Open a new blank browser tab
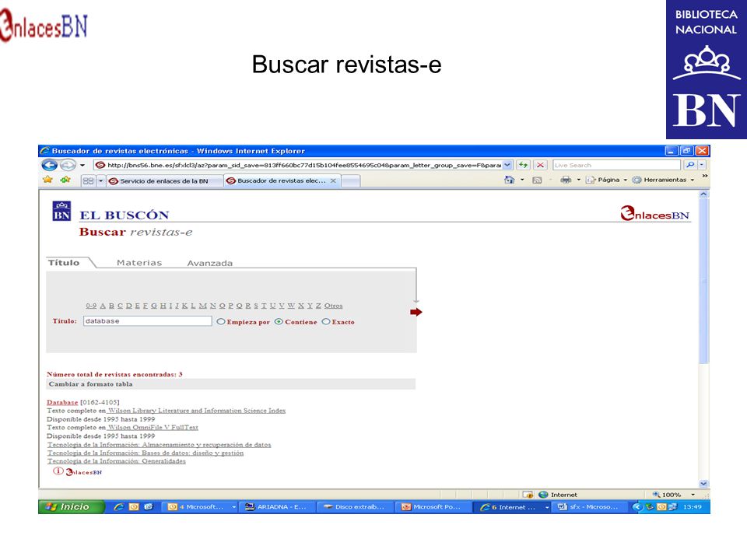Screen dimensions: 747x560 click(x=351, y=181)
